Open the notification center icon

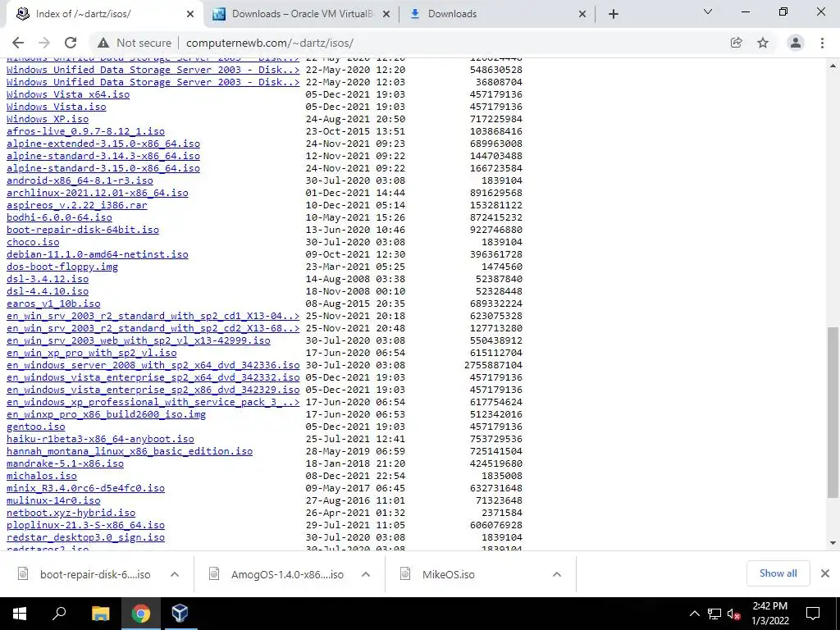[x=813, y=614]
